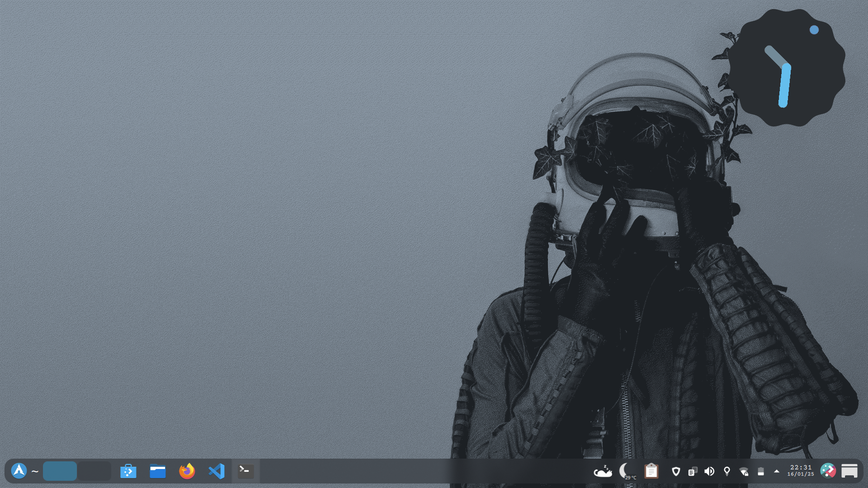The width and height of the screenshot is (868, 488).
Task: Open Visual Studio Code from taskbar
Action: click(x=217, y=471)
